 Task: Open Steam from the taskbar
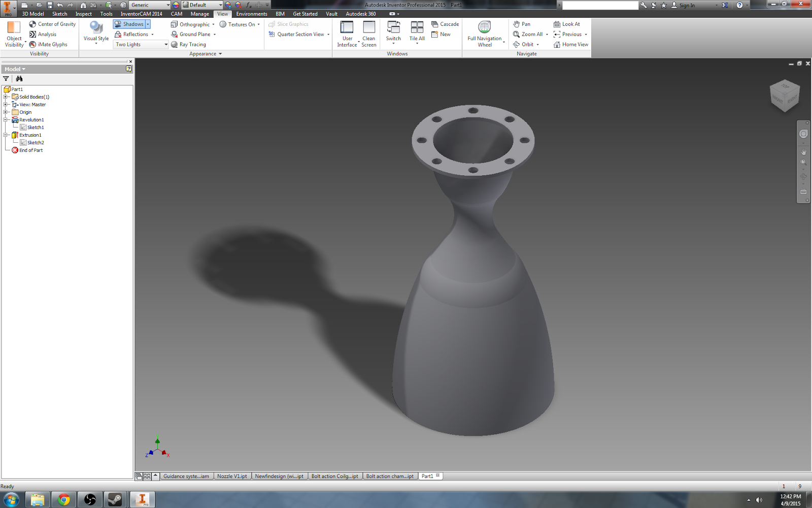coord(115,500)
